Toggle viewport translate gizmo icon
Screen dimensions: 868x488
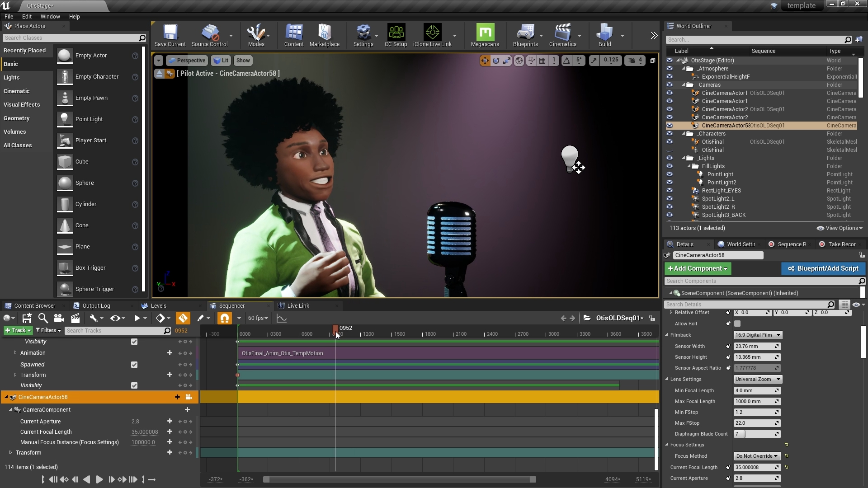(485, 61)
